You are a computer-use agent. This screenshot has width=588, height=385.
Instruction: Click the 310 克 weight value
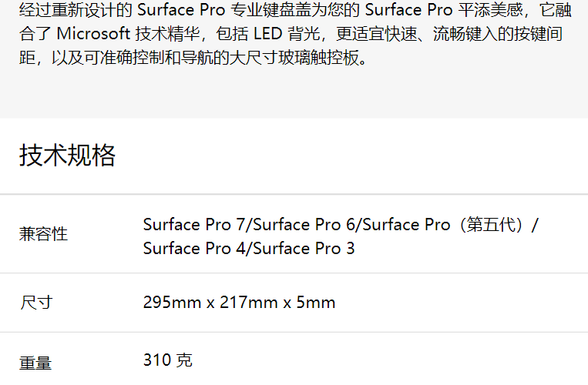click(167, 360)
